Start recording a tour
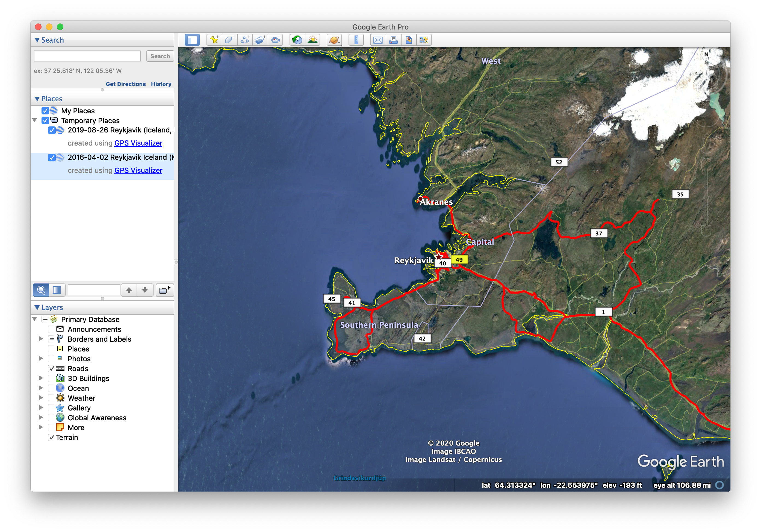 coord(276,40)
